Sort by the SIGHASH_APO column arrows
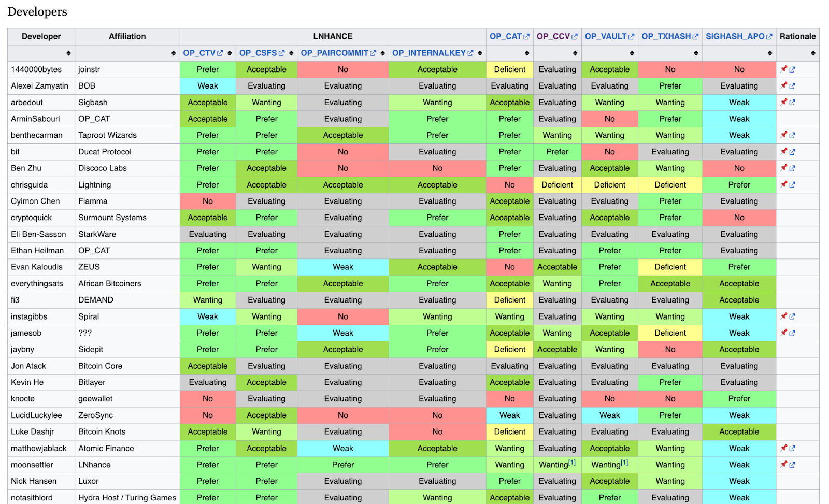 [x=770, y=53]
